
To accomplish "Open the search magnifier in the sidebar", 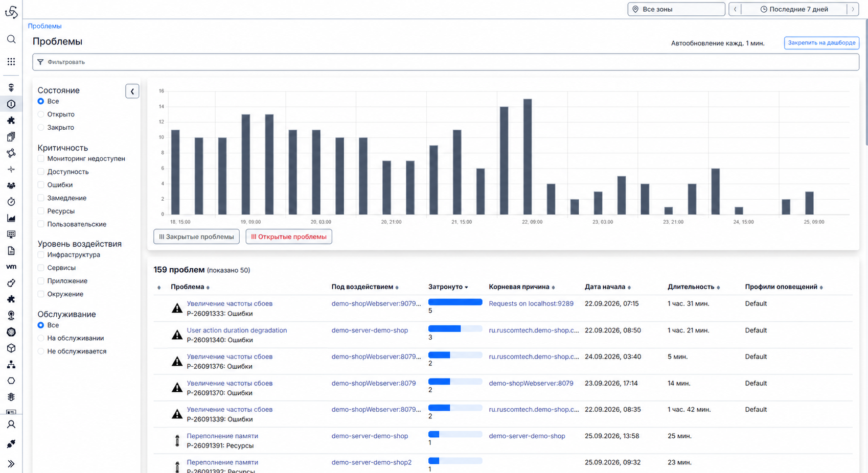I will point(11,39).
